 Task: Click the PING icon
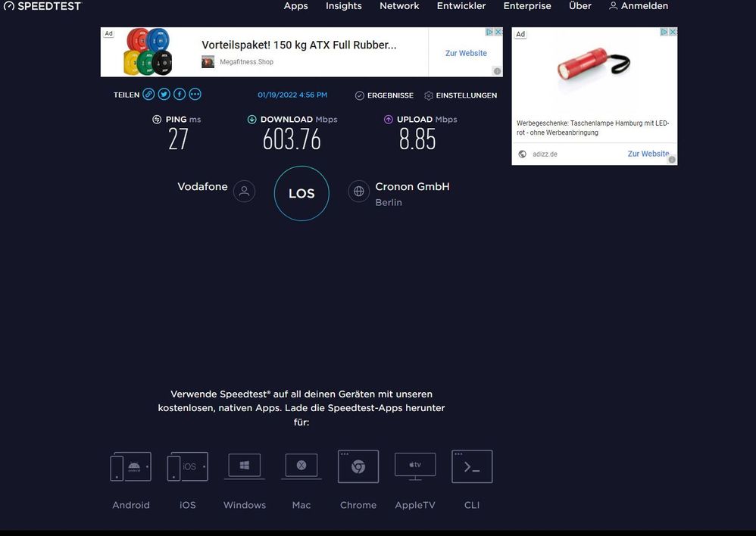[157, 120]
